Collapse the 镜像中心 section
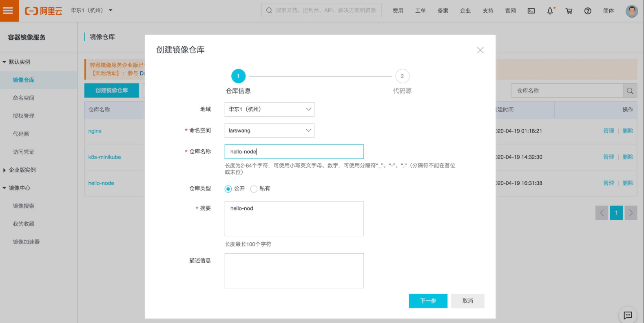The height and width of the screenshot is (323, 644). (x=4, y=188)
